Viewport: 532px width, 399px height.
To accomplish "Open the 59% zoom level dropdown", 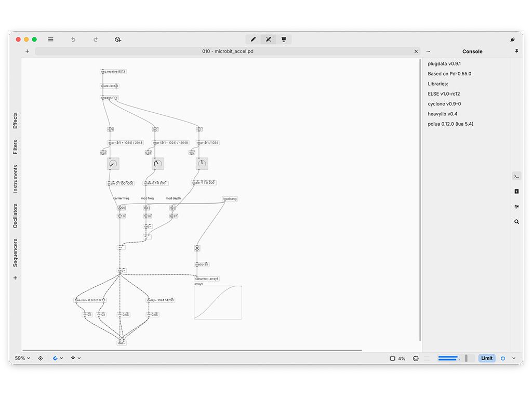I will (x=22, y=358).
